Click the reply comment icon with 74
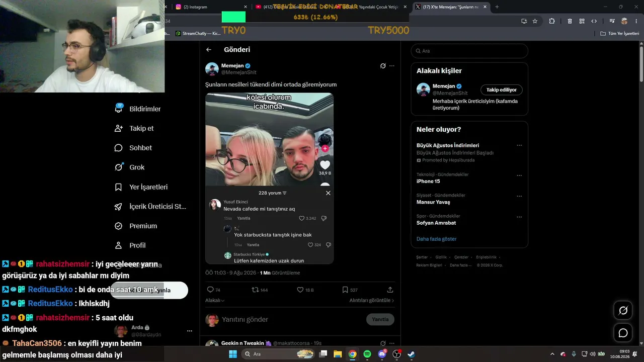Screen dimensions: 644x362 point(210,290)
